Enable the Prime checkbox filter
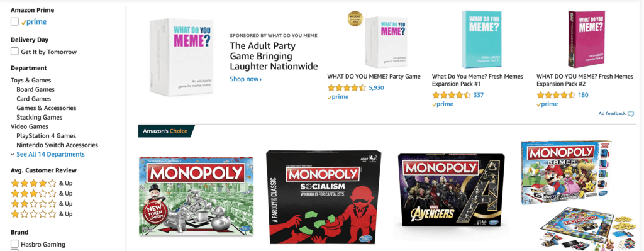This screenshot has width=644, height=251. point(15,22)
